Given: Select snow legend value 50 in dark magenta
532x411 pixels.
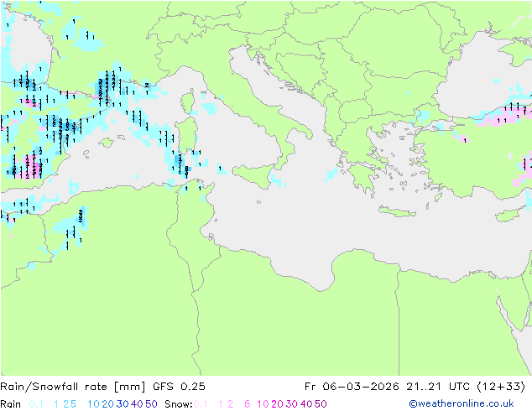Looking at the screenshot, I should 321,404.
